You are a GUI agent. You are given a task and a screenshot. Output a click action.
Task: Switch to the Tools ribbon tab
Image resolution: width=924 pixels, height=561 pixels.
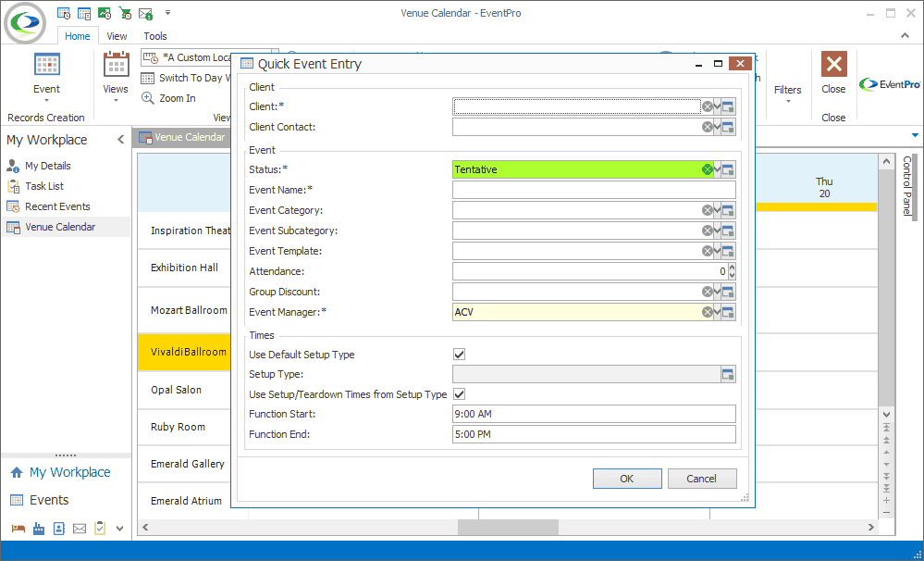[155, 36]
